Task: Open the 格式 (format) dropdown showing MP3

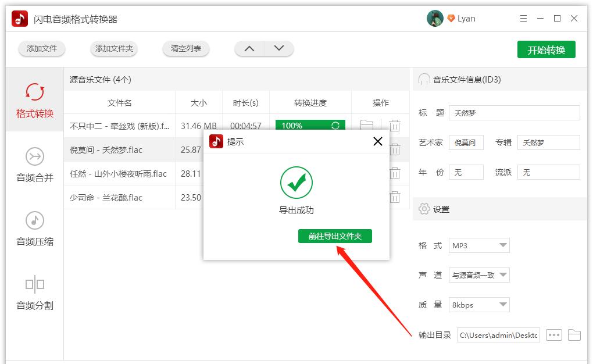Action: tap(479, 245)
